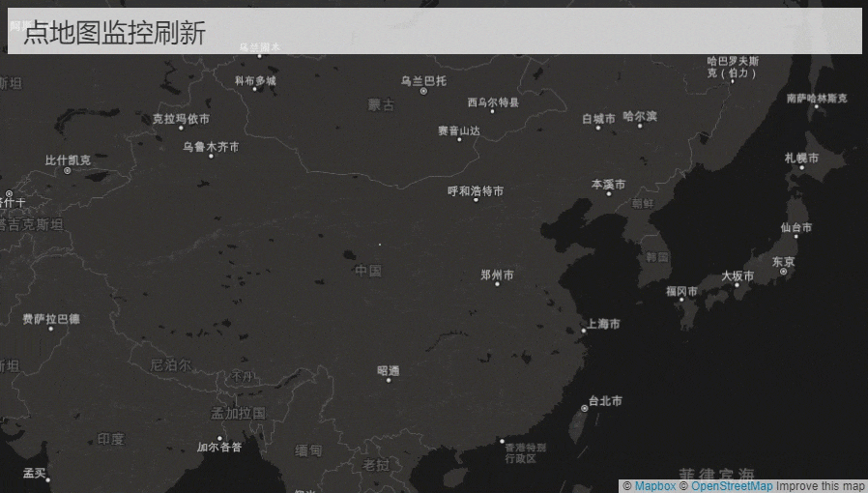Click the 印度 country label
This screenshot has width=868, height=493.
(111, 439)
